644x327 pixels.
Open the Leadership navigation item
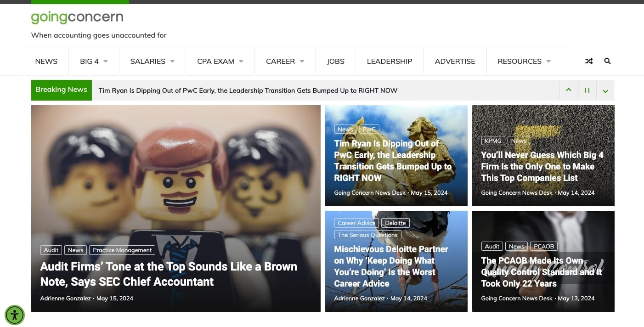389,61
